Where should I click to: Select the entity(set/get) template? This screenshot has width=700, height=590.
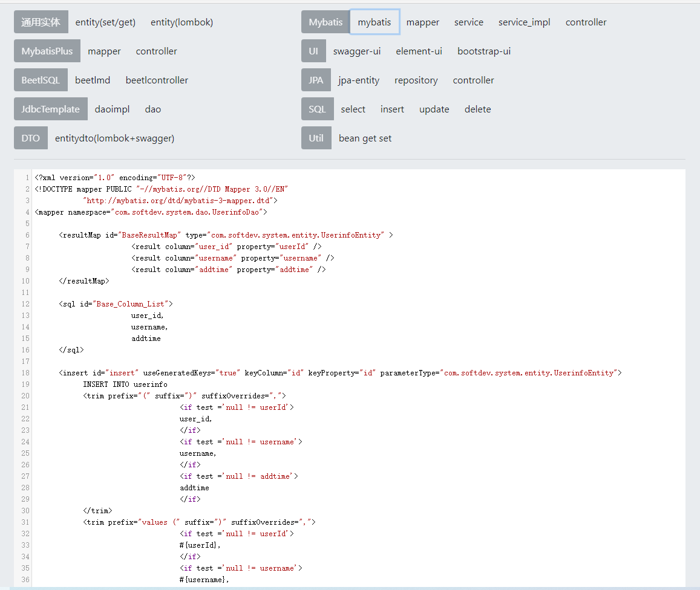(x=105, y=22)
